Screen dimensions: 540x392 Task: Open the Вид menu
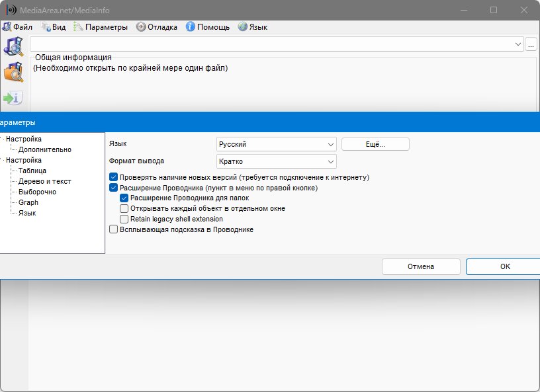pyautogui.click(x=54, y=27)
